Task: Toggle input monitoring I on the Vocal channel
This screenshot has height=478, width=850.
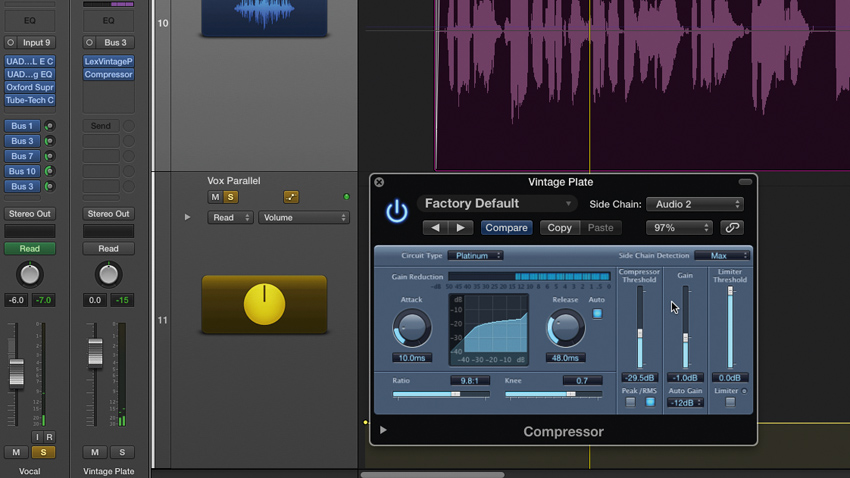Action: [x=37, y=437]
